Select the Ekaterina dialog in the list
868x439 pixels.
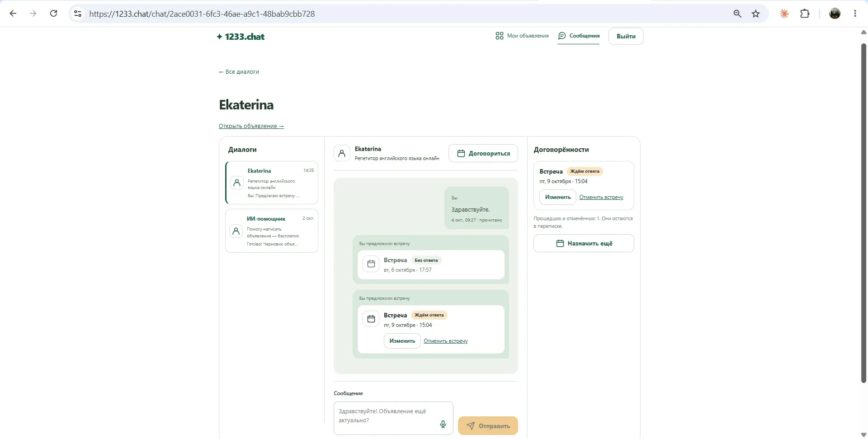[x=272, y=183]
